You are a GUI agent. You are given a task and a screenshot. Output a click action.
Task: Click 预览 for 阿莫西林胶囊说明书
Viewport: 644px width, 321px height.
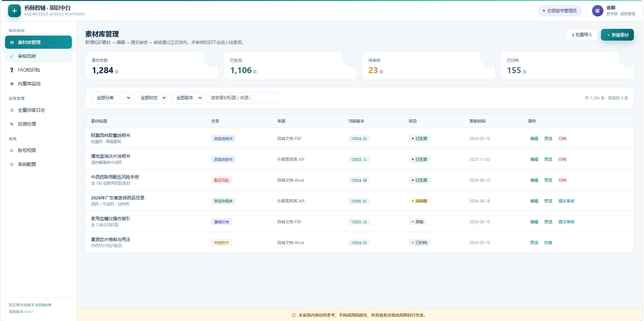click(x=548, y=139)
